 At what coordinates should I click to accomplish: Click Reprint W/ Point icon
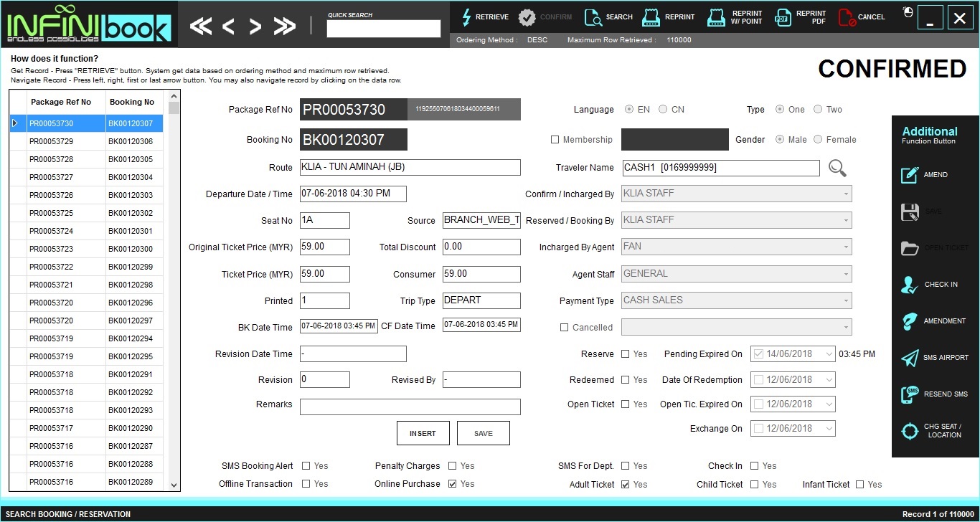click(x=717, y=17)
